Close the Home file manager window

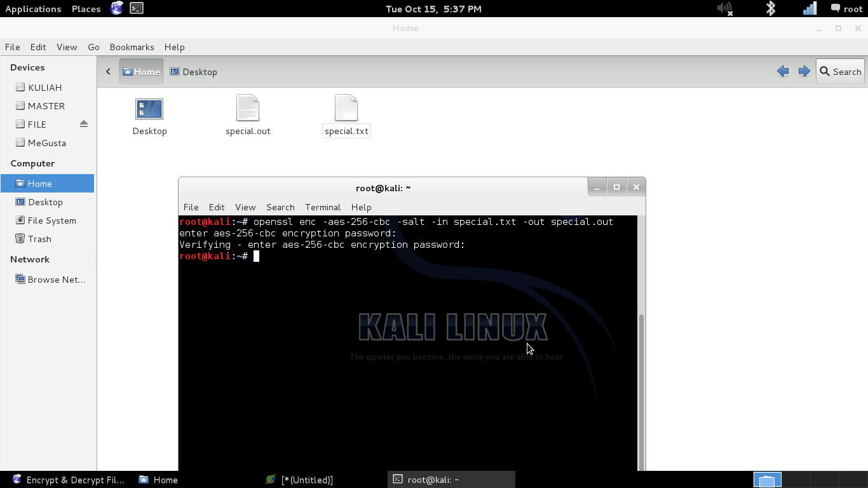tap(857, 29)
